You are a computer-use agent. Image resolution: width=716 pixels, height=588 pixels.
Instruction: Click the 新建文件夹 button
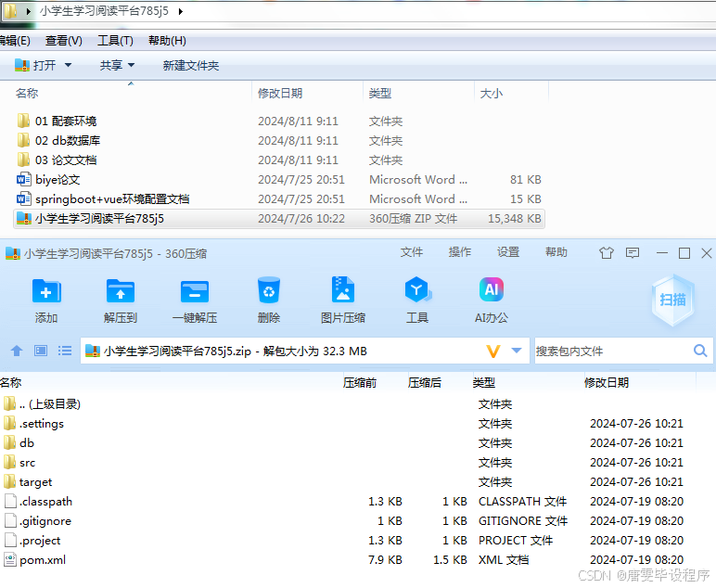(x=191, y=66)
